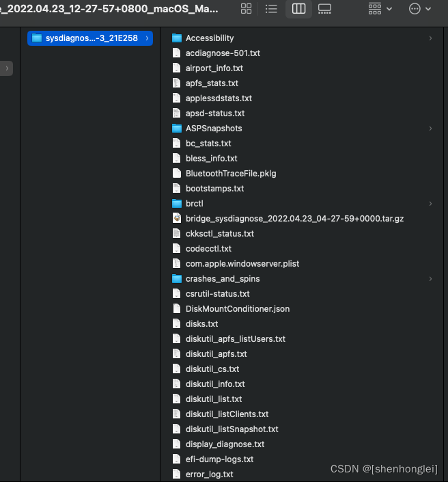Select the ASPSnapshots folder name
The height and width of the screenshot is (482, 448).
(x=214, y=129)
